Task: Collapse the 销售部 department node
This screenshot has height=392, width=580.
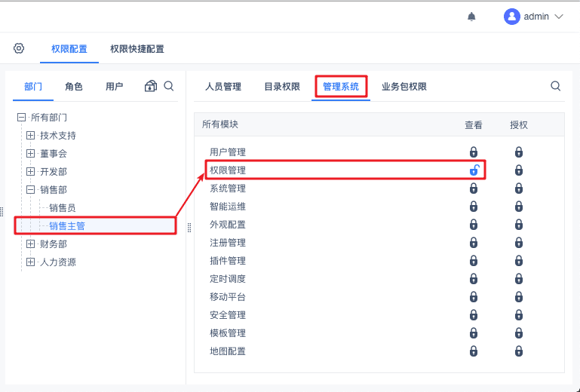Action: pos(31,190)
